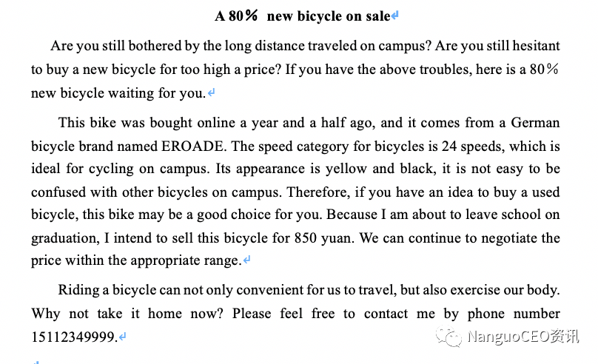Click the paragraph mark after 'appropriate range.'

[246, 260]
